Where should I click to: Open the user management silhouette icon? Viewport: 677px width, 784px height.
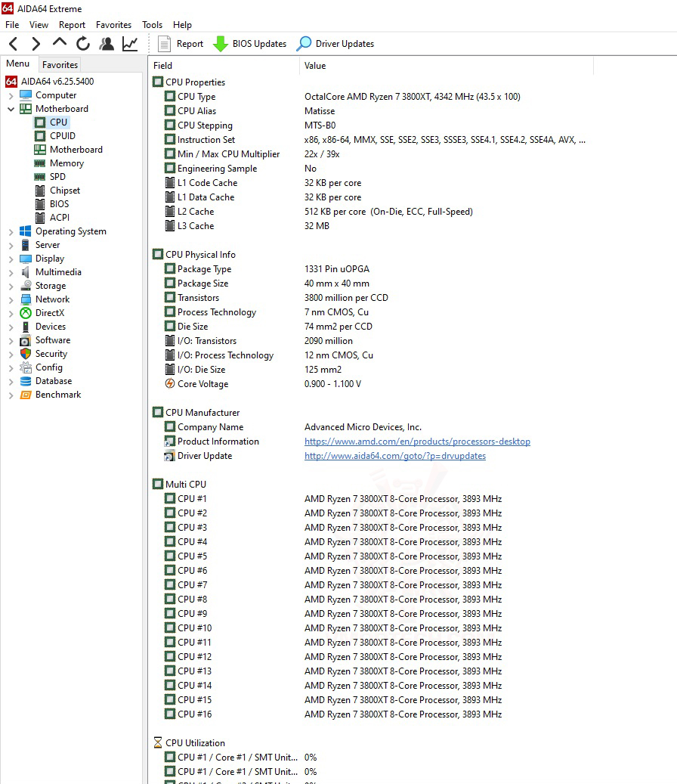tap(107, 44)
